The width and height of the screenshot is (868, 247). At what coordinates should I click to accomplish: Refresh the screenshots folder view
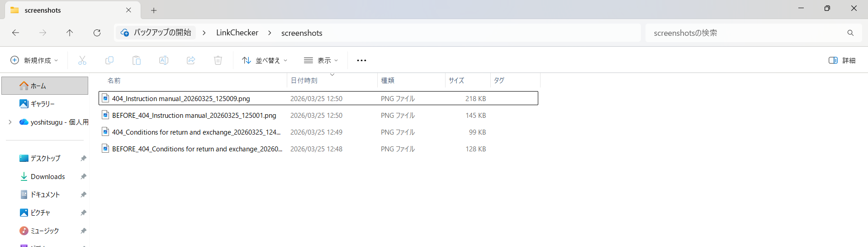click(x=97, y=33)
